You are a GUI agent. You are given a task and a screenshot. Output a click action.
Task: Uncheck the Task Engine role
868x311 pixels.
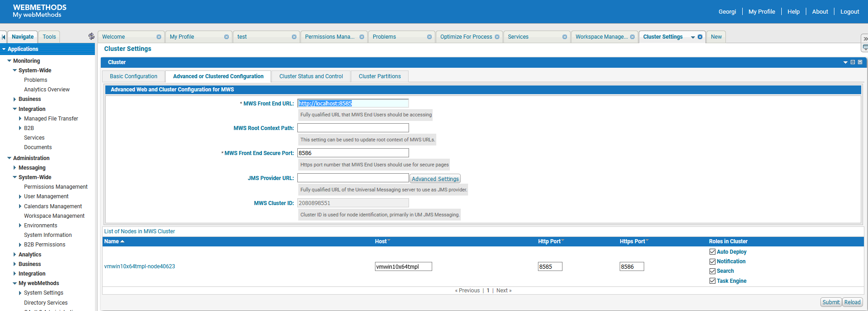click(x=712, y=281)
